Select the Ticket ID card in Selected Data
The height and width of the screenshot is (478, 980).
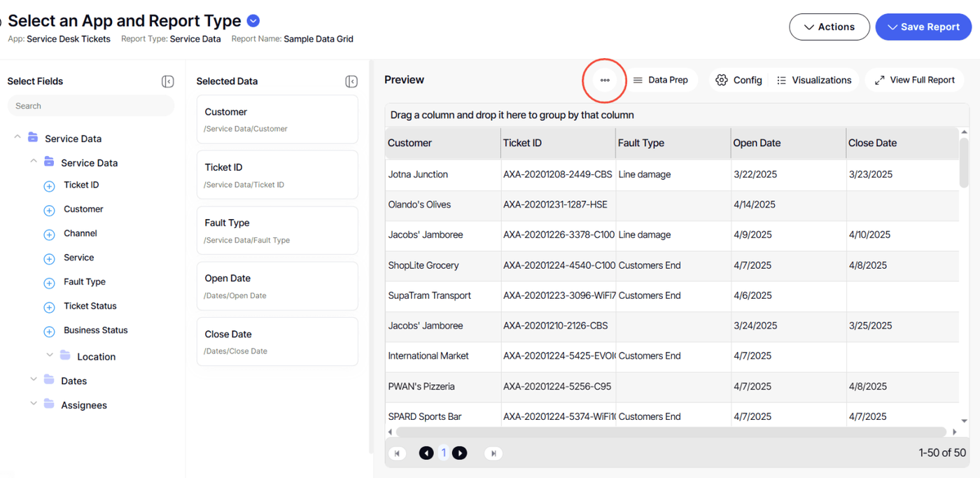(277, 175)
